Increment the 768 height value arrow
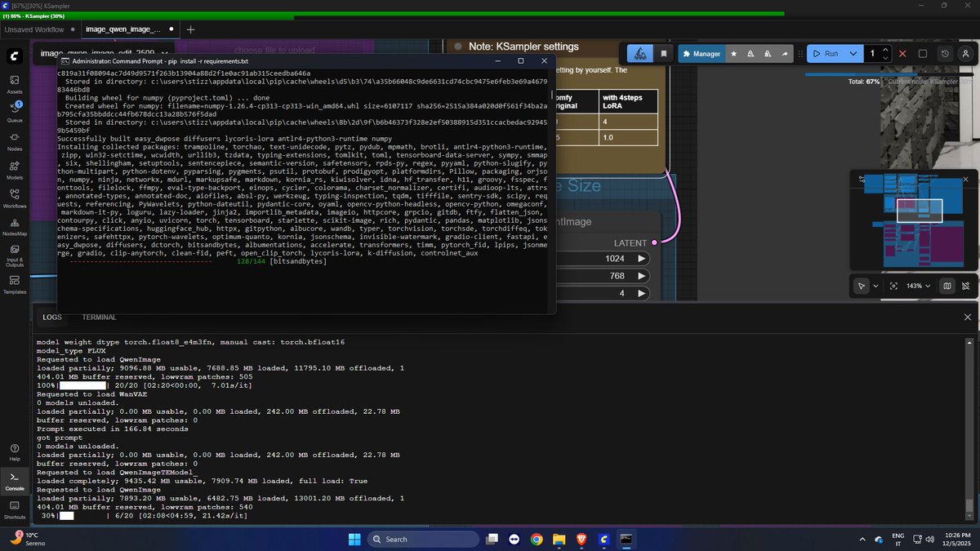This screenshot has height=551, width=980. pyautogui.click(x=642, y=276)
